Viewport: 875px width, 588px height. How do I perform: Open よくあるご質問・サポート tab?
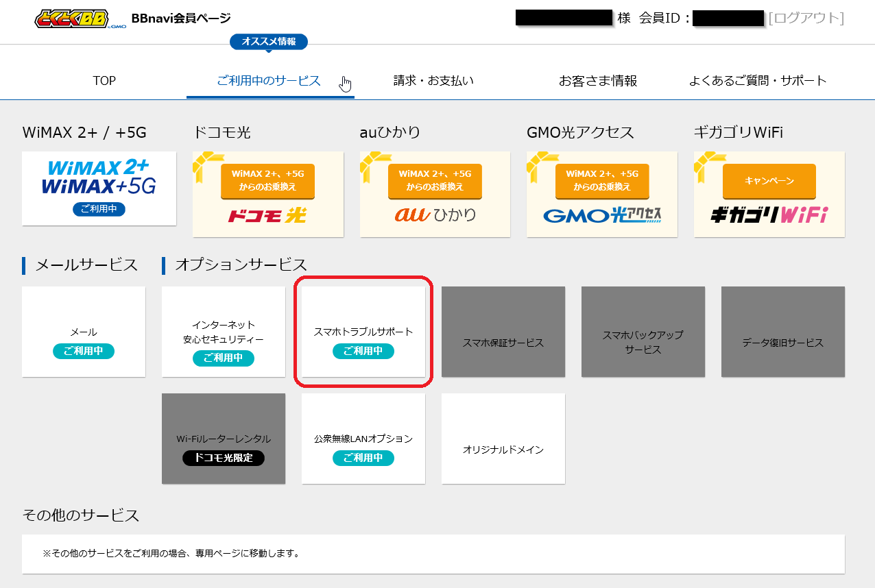click(758, 81)
